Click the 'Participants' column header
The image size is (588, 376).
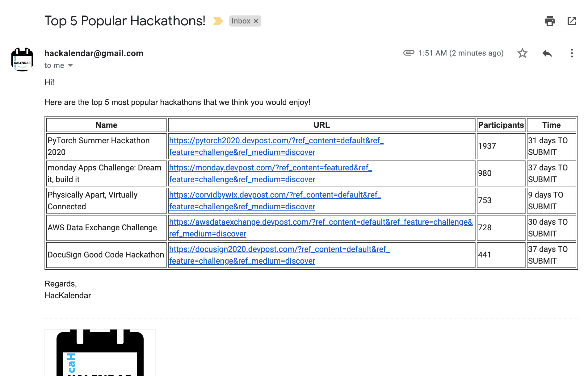501,125
